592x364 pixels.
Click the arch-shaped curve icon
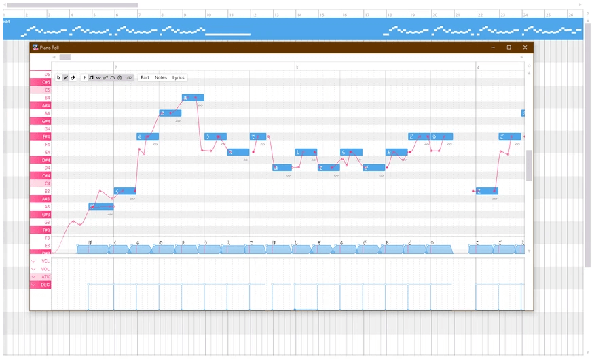tap(113, 78)
